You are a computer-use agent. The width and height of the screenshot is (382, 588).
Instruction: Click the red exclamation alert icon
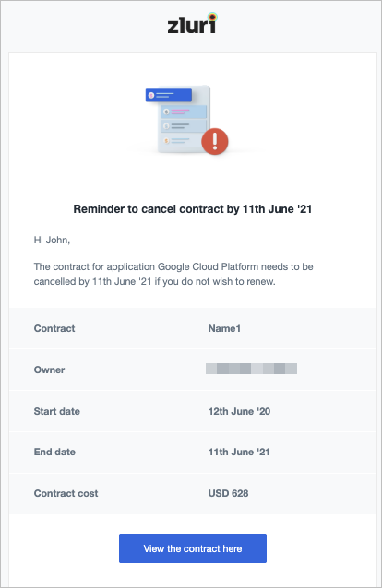(x=215, y=141)
